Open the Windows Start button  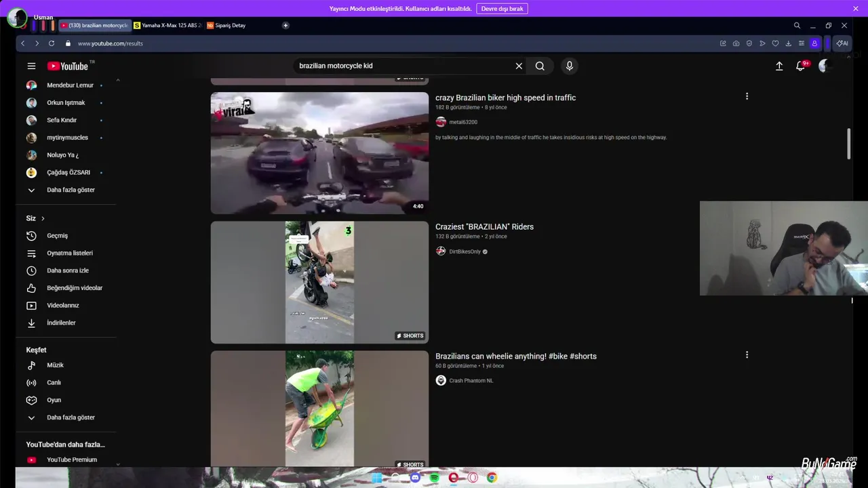377,478
